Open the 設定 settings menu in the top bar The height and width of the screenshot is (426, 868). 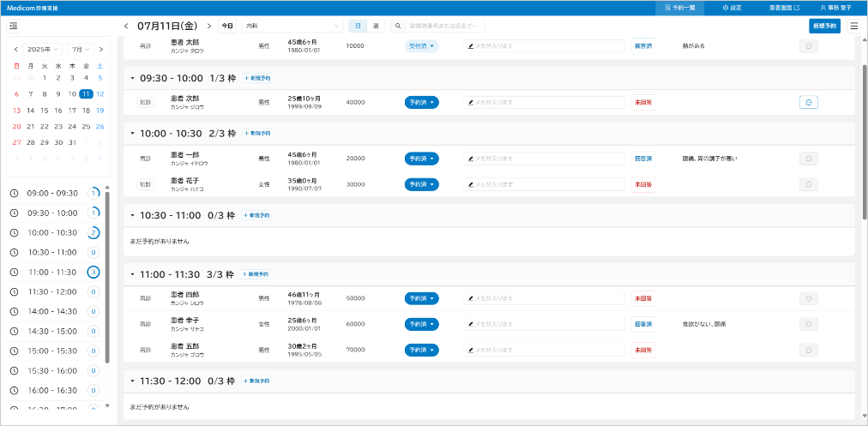click(732, 7)
